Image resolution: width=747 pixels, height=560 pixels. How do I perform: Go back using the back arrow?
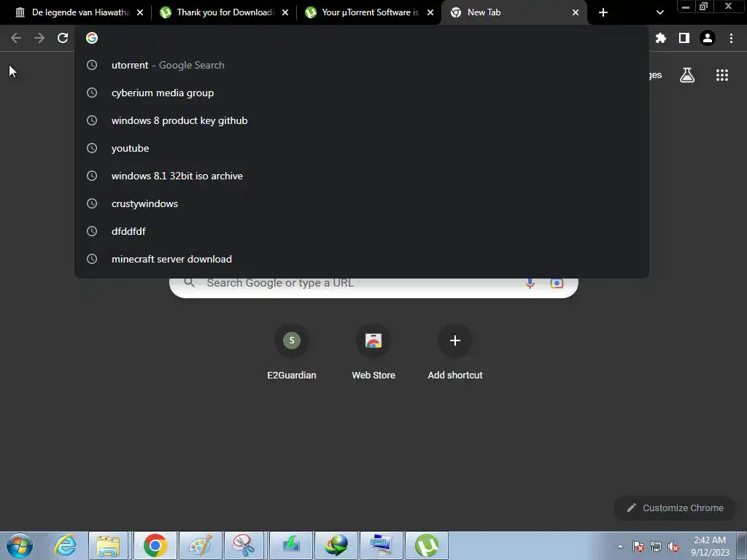[x=16, y=38]
